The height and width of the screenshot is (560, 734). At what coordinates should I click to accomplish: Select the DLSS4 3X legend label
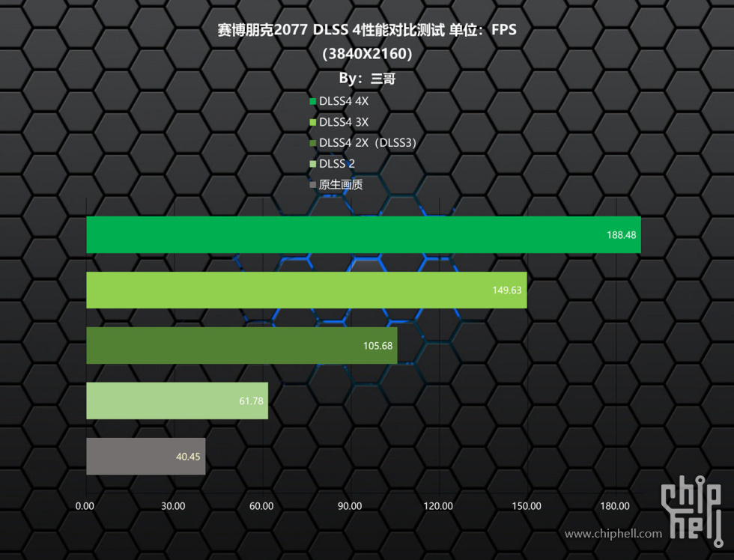coord(344,123)
